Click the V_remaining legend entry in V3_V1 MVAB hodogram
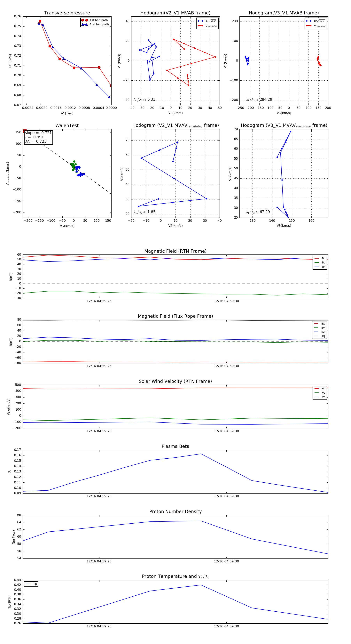Viewport: 351px width, 644px height. (316, 26)
